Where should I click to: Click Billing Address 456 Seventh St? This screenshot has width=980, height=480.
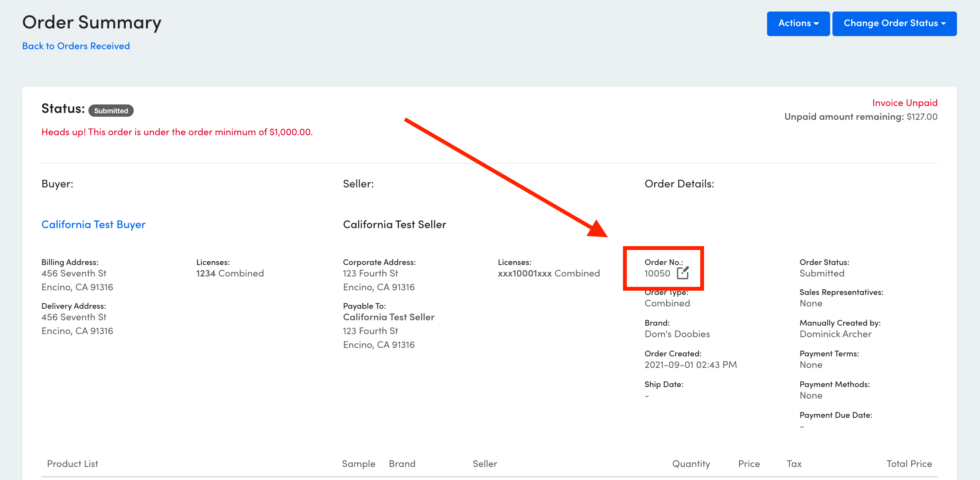[x=74, y=273]
